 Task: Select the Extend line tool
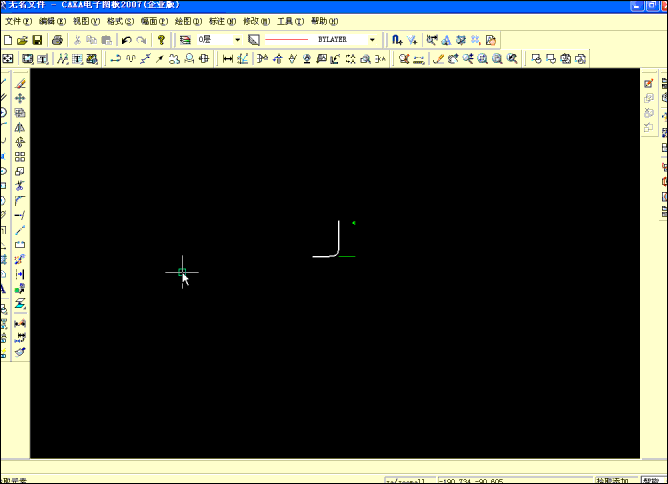click(20, 215)
